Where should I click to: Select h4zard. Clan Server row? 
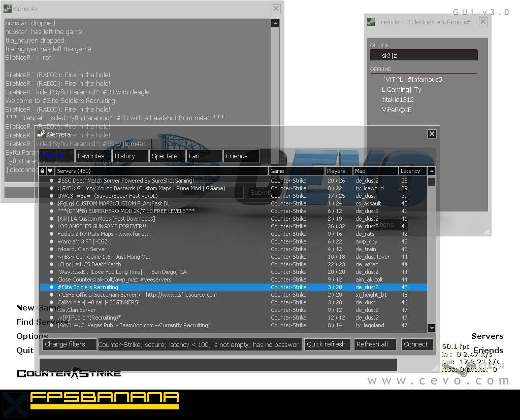(234, 249)
